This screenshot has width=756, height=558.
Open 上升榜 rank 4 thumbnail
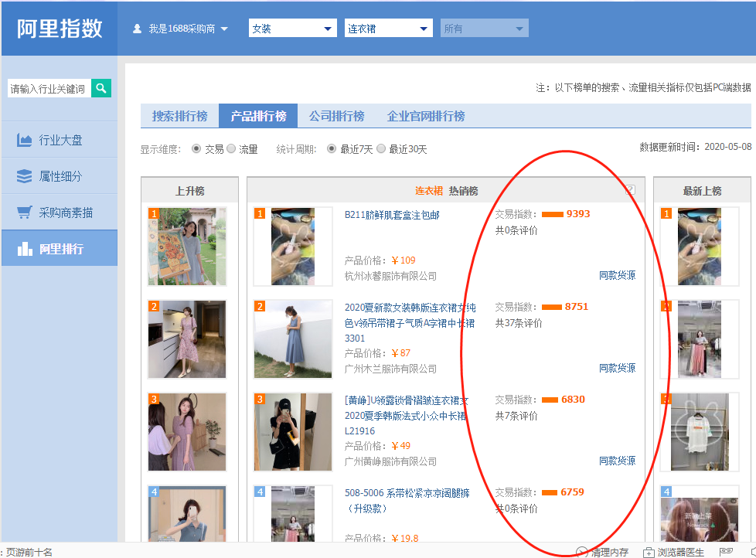[x=187, y=514]
